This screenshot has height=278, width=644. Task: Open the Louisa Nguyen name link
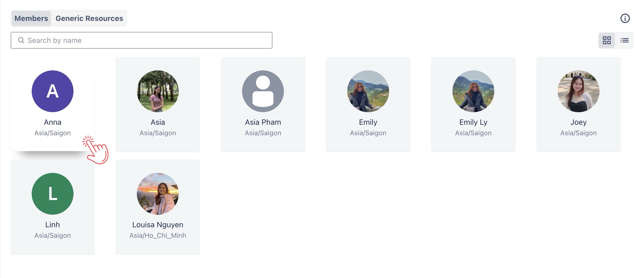coord(158,225)
